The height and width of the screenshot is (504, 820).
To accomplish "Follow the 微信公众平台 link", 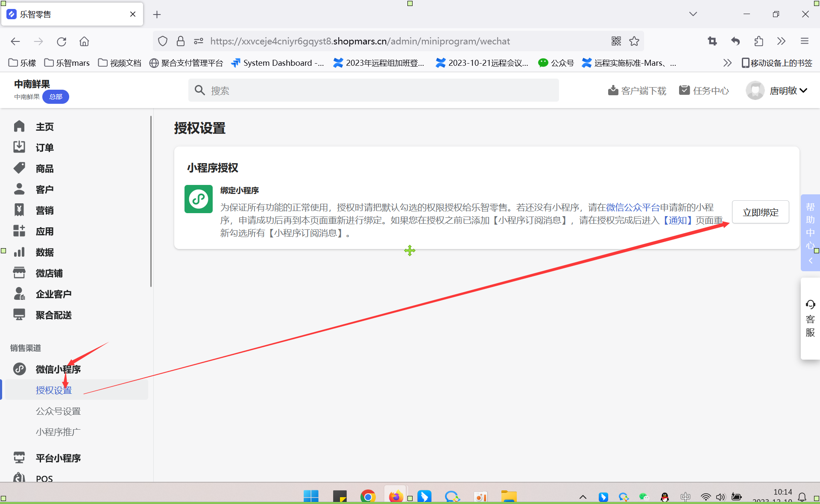I will [633, 208].
